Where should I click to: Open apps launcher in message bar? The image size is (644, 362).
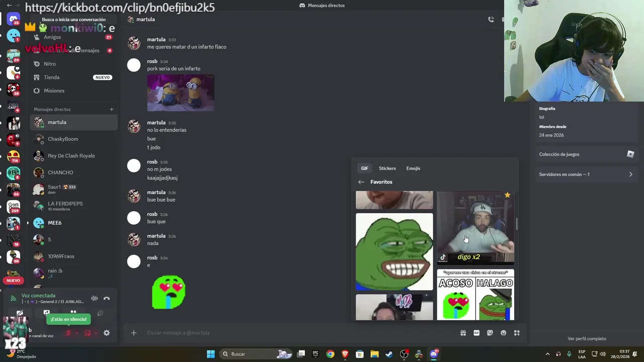click(517, 333)
